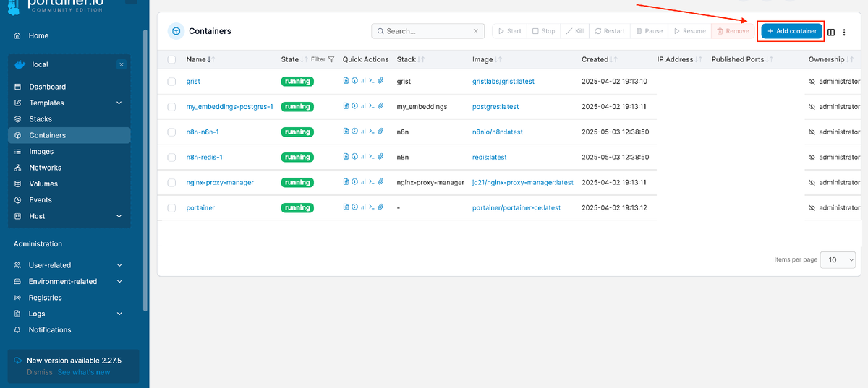
Task: Clear the search box with X icon
Action: click(x=476, y=31)
